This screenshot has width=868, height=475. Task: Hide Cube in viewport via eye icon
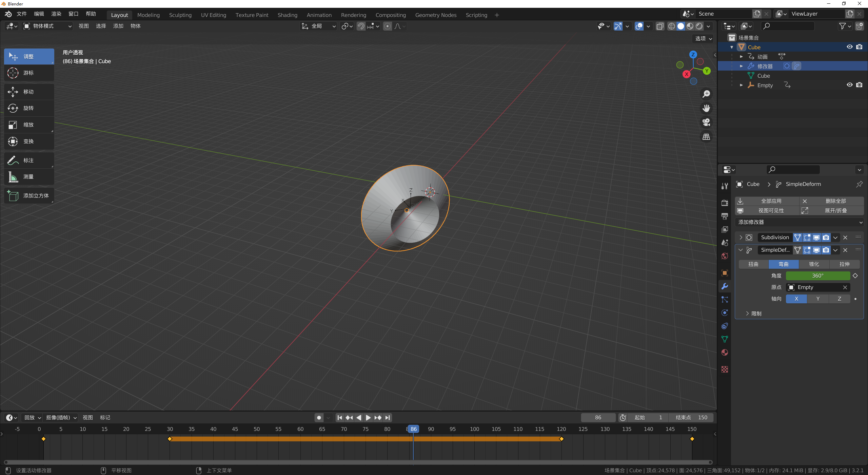pyautogui.click(x=849, y=47)
